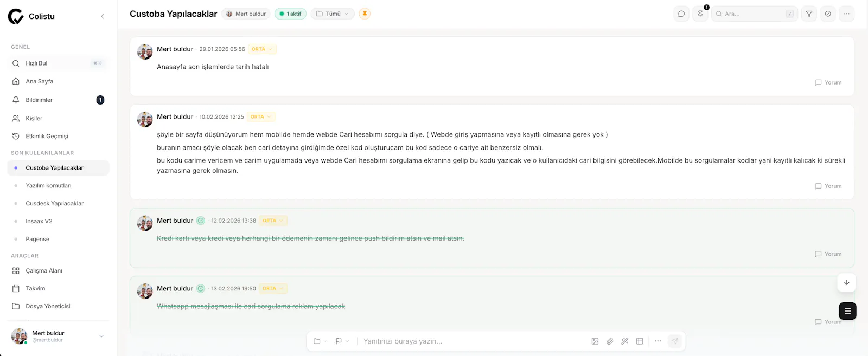
Task: Click the checkmark circle icon in the header
Action: 828,14
